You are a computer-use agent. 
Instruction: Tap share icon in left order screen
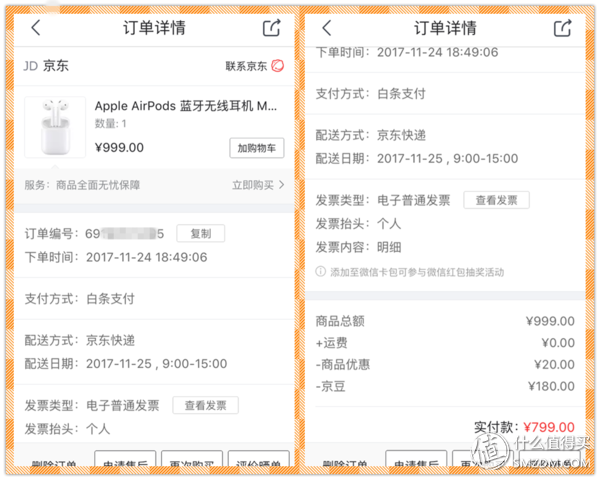coord(272,28)
